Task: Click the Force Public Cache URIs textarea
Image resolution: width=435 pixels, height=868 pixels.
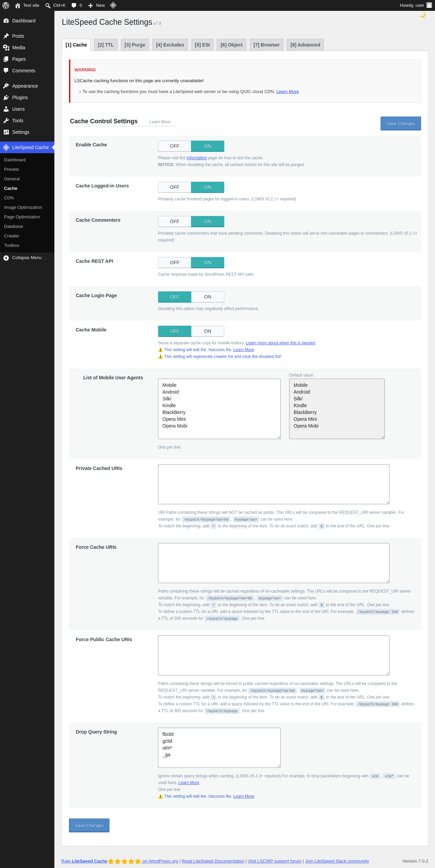Action: [274, 655]
